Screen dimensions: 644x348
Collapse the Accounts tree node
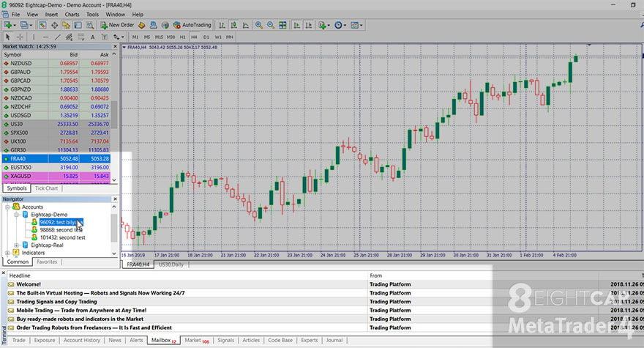[7, 207]
